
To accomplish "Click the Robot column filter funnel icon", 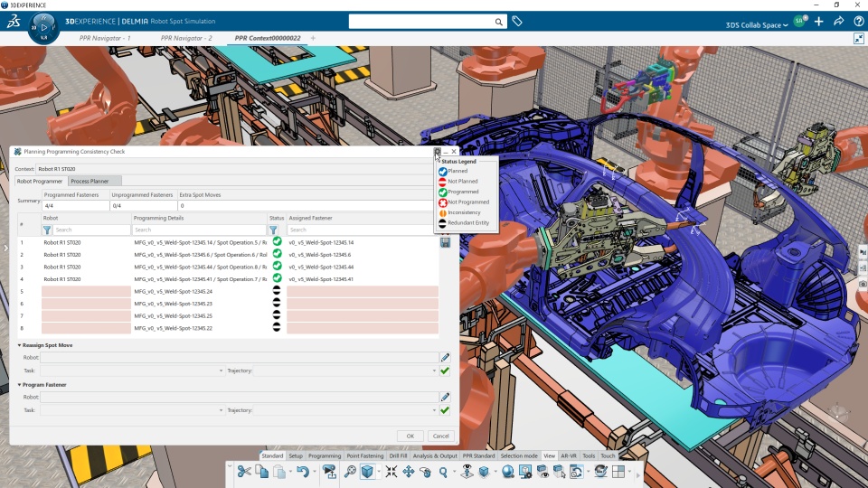I will [47, 230].
